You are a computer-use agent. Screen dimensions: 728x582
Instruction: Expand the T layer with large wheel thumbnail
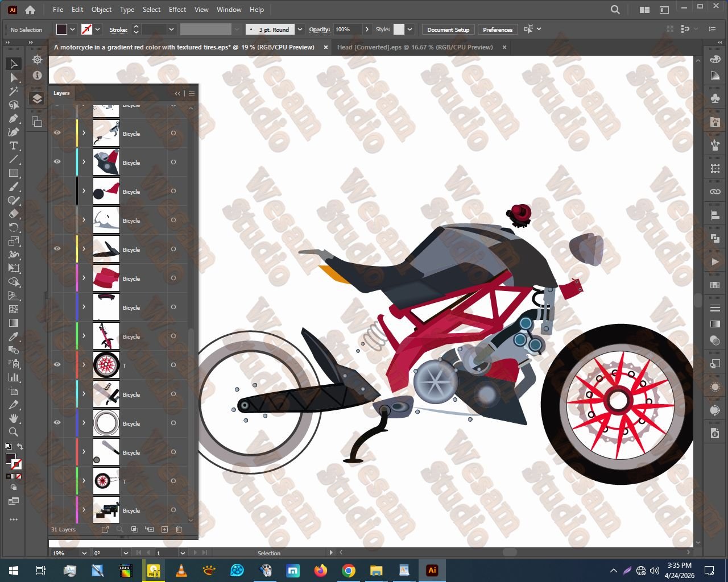[84, 365]
